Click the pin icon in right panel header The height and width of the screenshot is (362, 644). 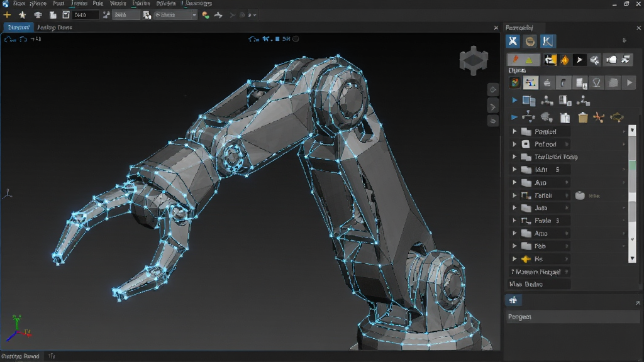click(625, 41)
